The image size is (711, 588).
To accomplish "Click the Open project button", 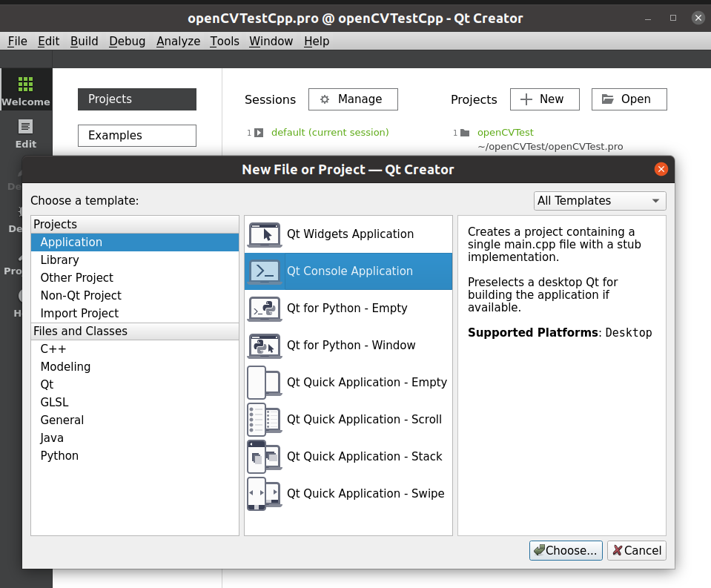I will [x=629, y=99].
